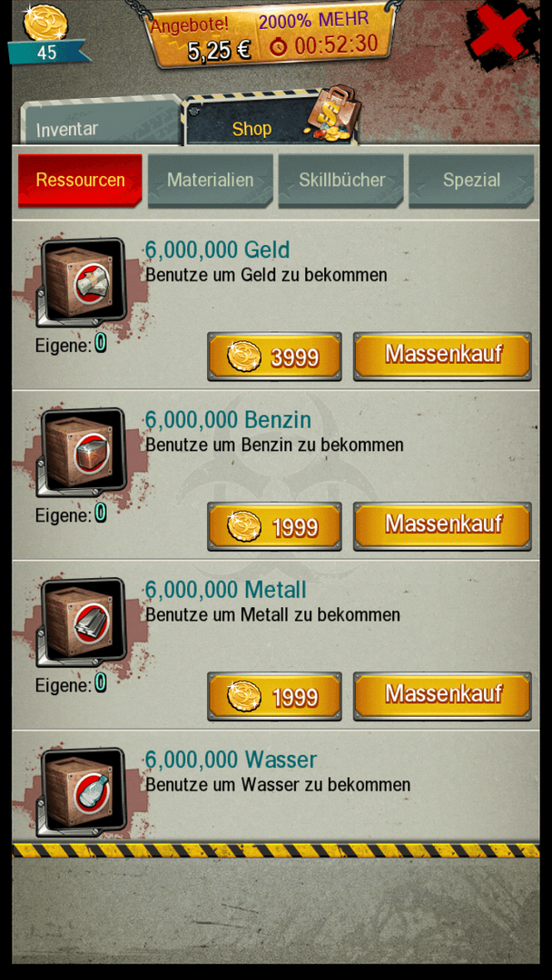Buy 6,000,000 Benzin for 1999 coins
This screenshot has height=980, width=552.
[274, 526]
